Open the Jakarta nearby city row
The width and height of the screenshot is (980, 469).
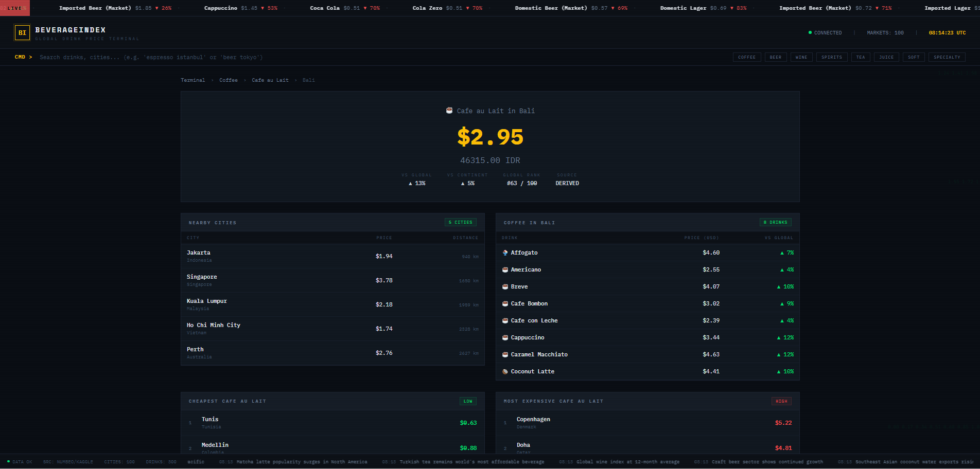tap(332, 256)
